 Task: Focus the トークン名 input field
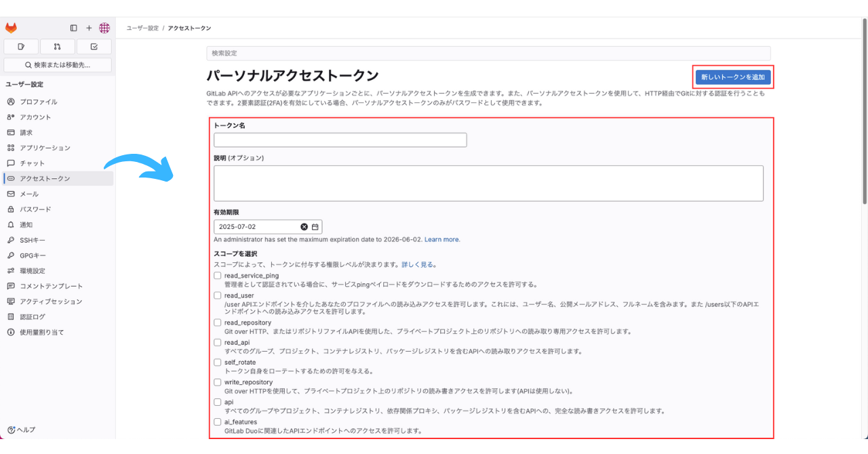[340, 140]
